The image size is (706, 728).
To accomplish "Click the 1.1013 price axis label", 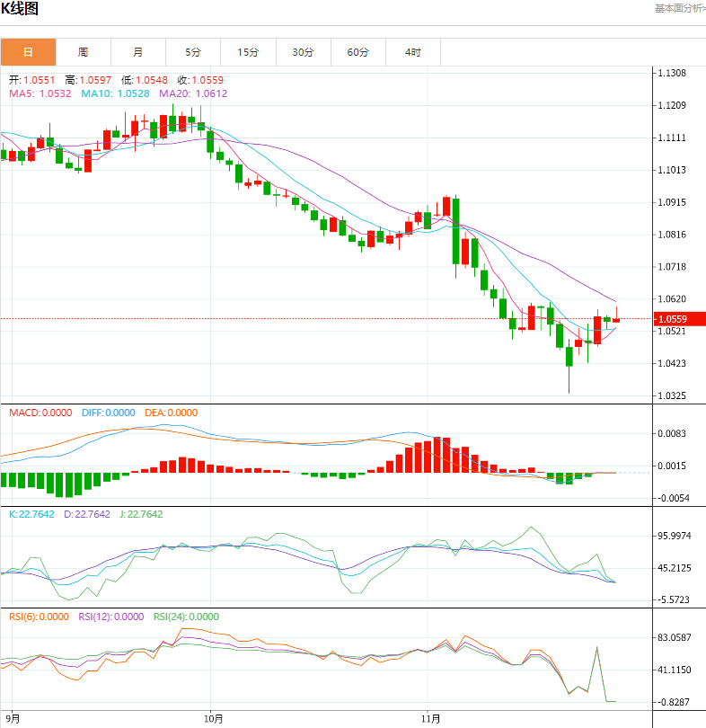I will coord(672,170).
